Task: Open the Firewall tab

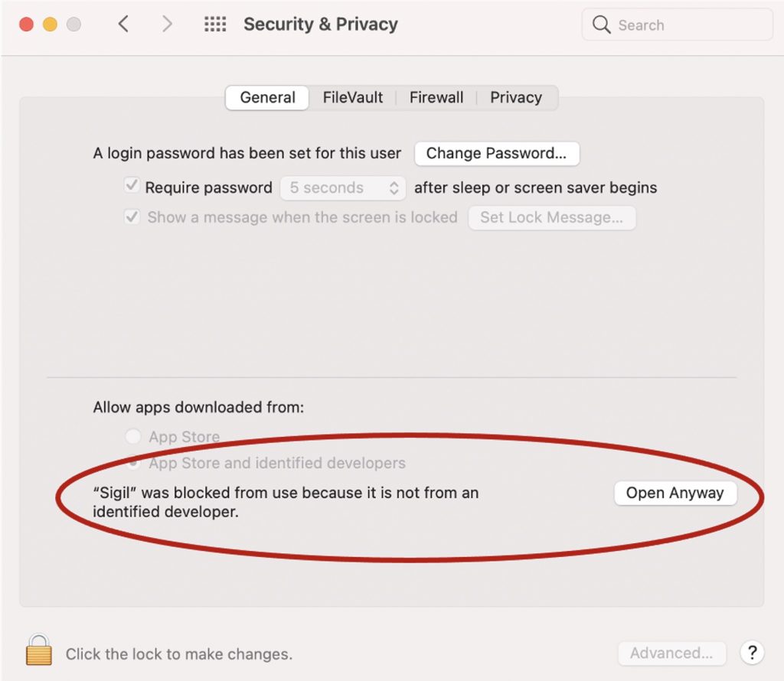Action: [436, 98]
